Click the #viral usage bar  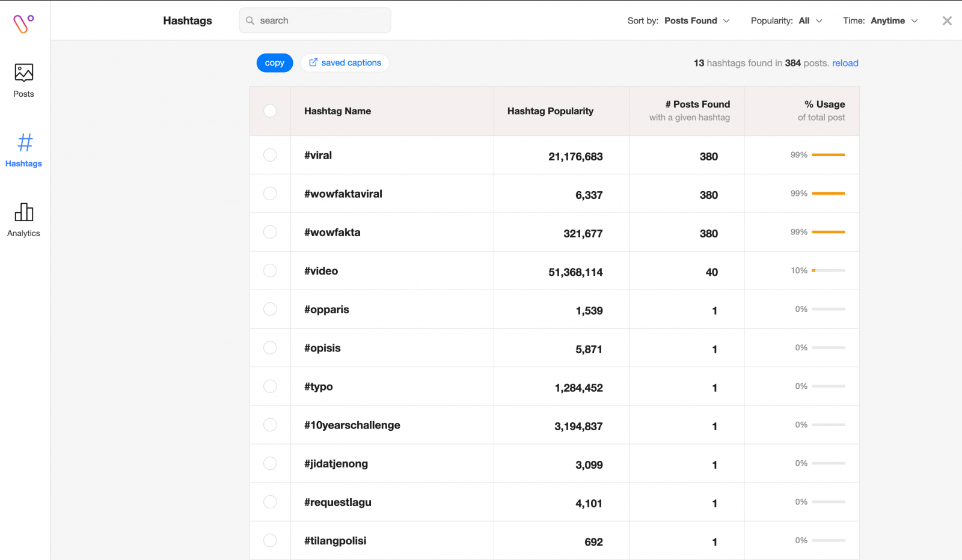coord(829,155)
